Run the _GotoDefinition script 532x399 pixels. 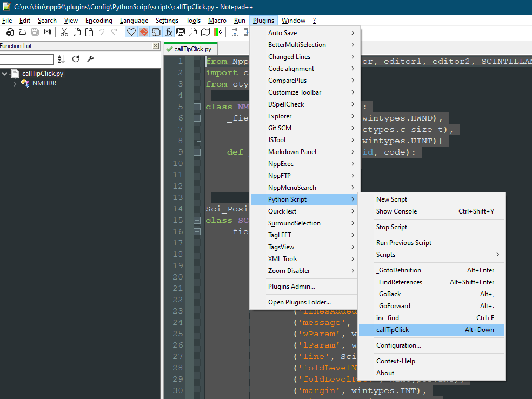coord(431,270)
